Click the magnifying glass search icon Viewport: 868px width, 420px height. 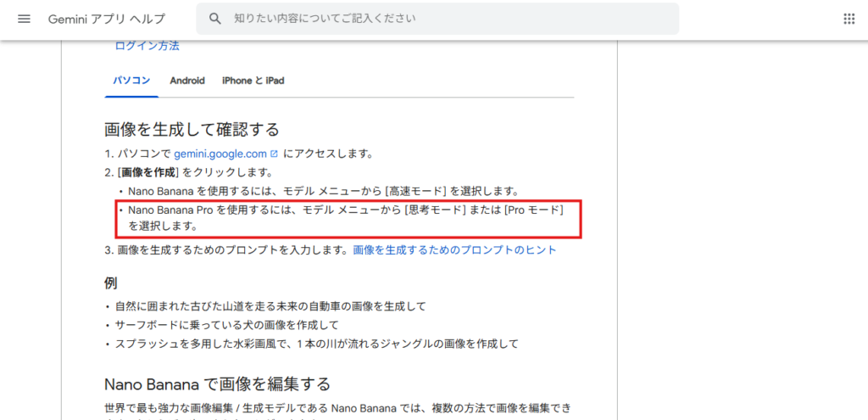215,19
